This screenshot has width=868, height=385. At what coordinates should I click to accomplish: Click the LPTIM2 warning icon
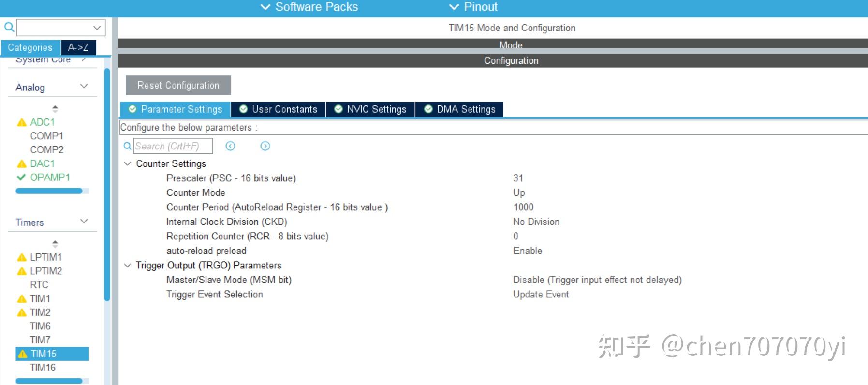point(21,271)
